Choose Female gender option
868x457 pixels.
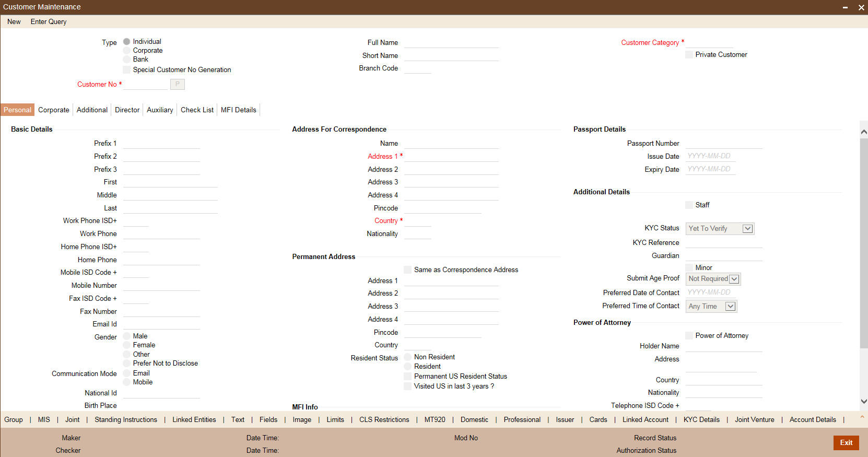pos(126,345)
